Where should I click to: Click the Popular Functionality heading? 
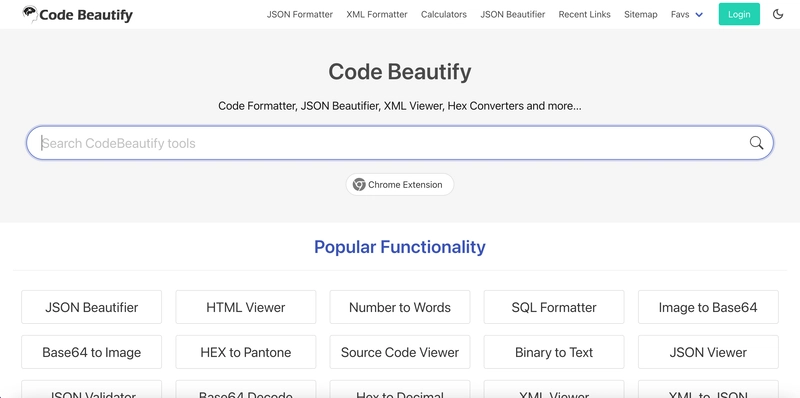tap(399, 247)
